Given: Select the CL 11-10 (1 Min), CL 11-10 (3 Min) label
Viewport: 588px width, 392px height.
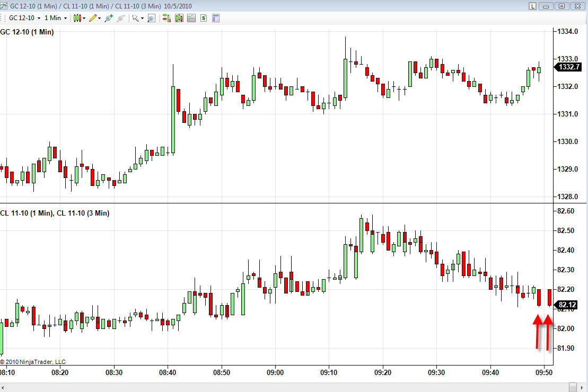Looking at the screenshot, I should (x=55, y=213).
